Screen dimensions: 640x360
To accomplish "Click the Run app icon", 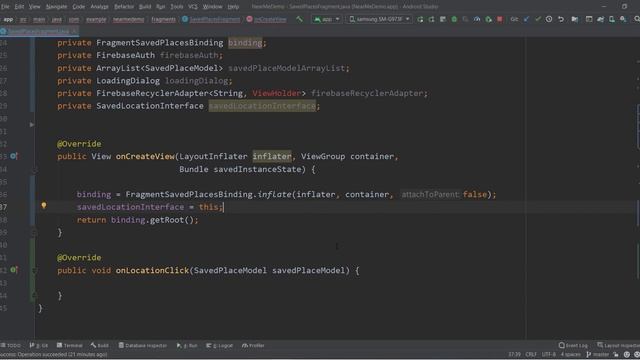I will tap(420, 19).
